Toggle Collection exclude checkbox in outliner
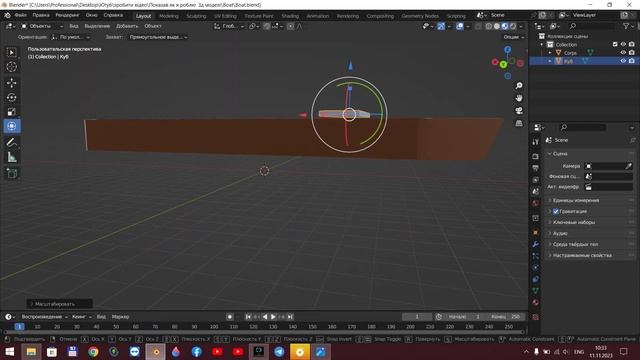Viewport: 640px width, 360px height. [x=615, y=44]
